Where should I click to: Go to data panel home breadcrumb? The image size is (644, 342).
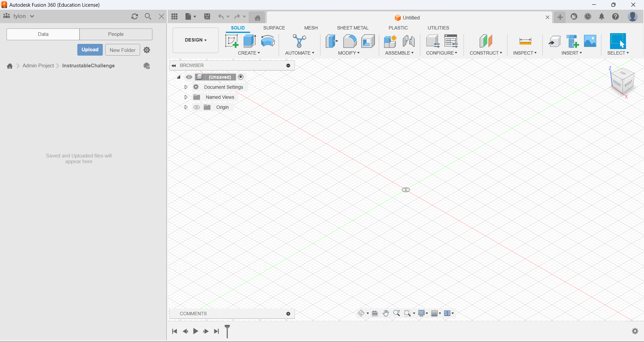(x=10, y=66)
